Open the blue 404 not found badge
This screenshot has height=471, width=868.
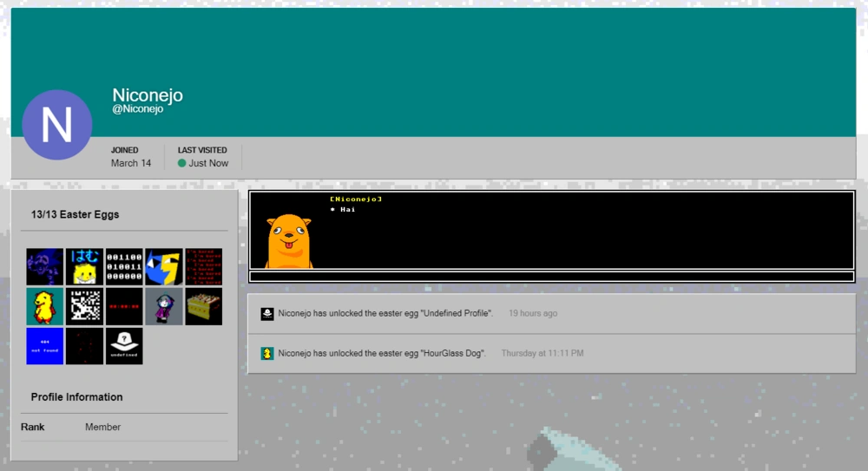coord(45,346)
